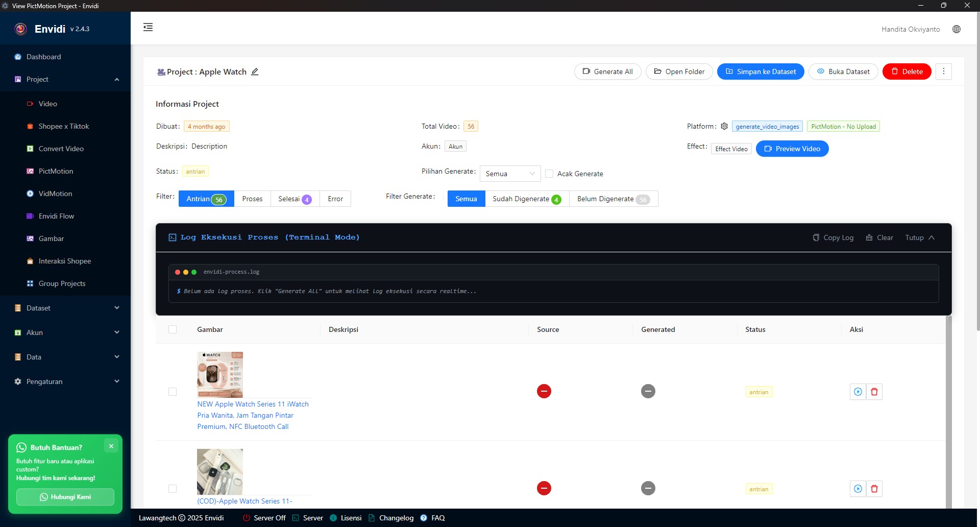The width and height of the screenshot is (980, 527).
Task: Click the Platform settings gear icon
Action: 724,126
